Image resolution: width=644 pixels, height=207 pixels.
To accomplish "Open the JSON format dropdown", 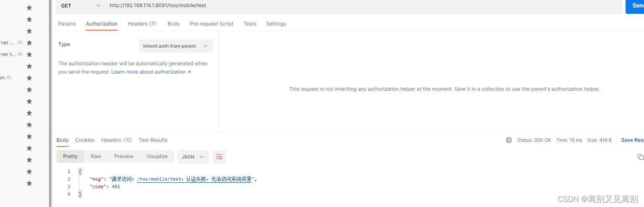I will [193, 157].
